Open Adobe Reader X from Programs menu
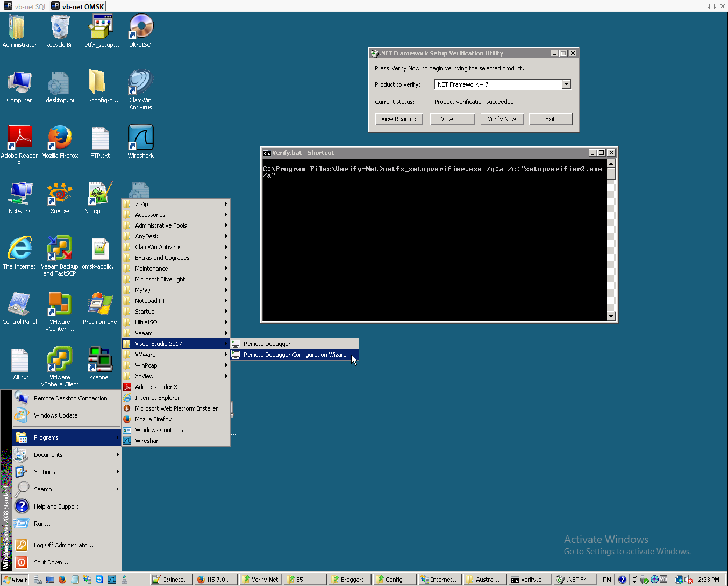 point(176,387)
